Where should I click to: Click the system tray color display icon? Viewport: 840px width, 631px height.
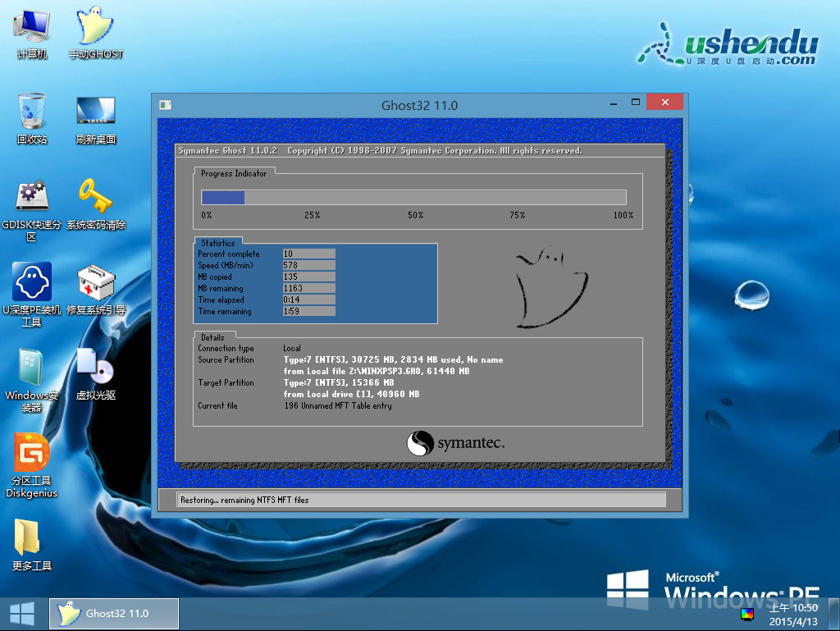point(747,615)
